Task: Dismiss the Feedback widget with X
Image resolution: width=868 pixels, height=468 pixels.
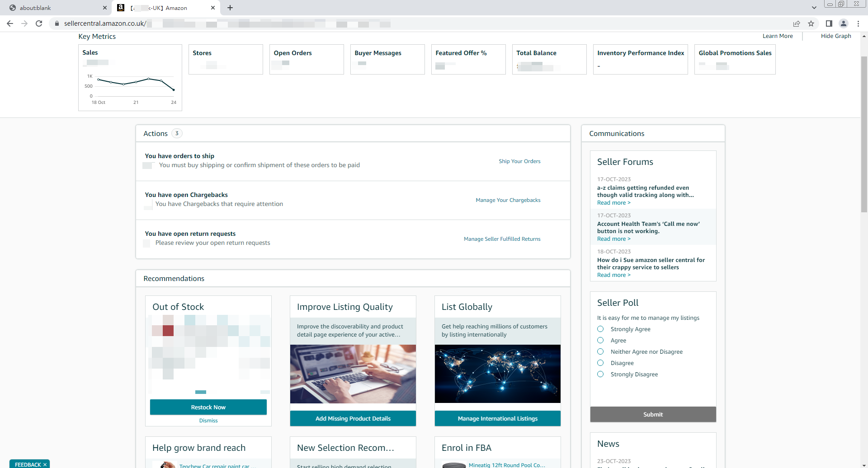Action: 45,464
